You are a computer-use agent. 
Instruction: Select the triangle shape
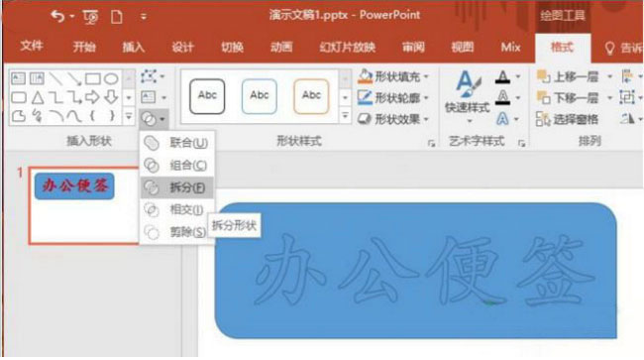(x=38, y=98)
